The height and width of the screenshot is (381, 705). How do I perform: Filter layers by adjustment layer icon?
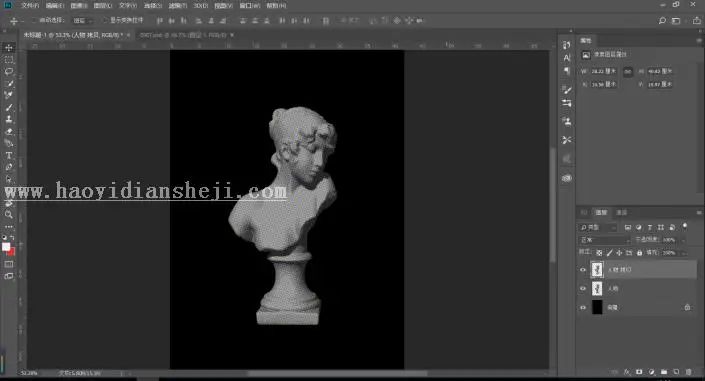(638, 227)
